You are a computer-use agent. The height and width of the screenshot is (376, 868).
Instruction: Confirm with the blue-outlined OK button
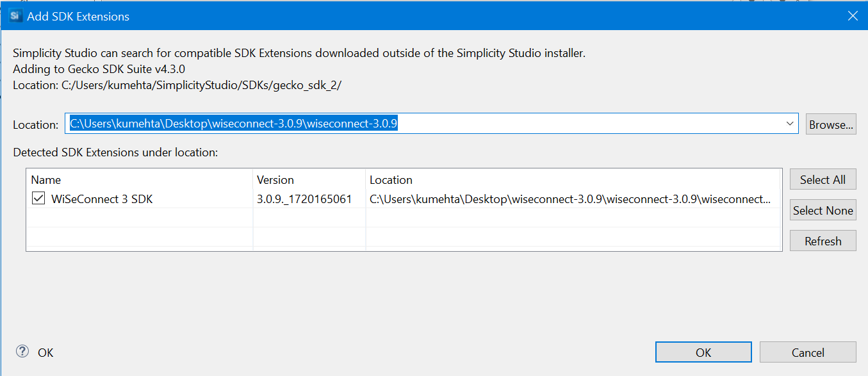click(703, 352)
